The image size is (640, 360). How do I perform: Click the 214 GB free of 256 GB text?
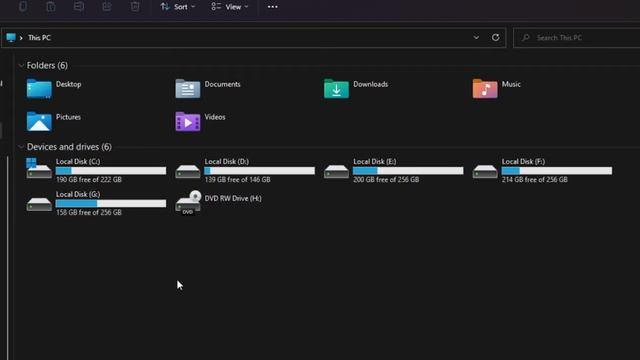click(x=535, y=180)
